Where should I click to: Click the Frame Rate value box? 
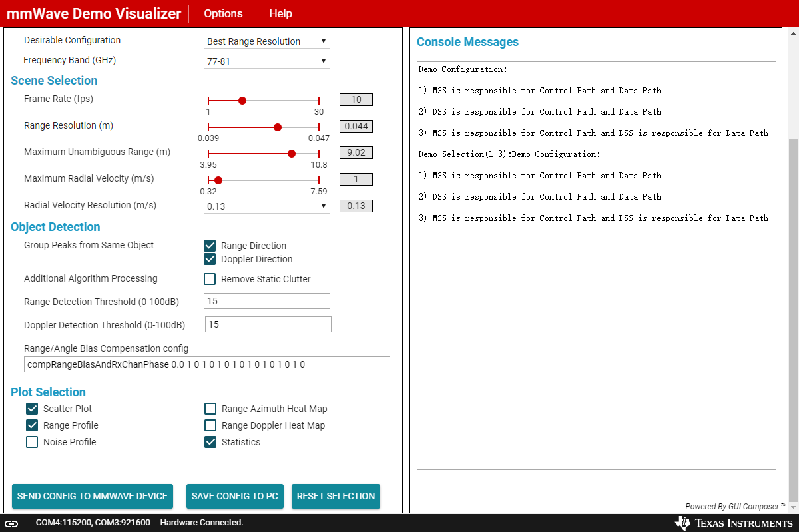(x=356, y=100)
